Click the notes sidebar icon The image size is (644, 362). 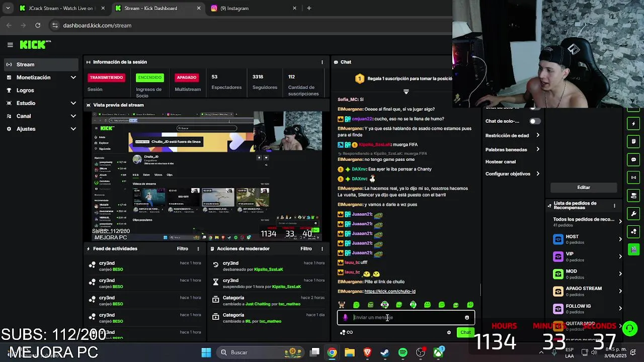coord(634,141)
